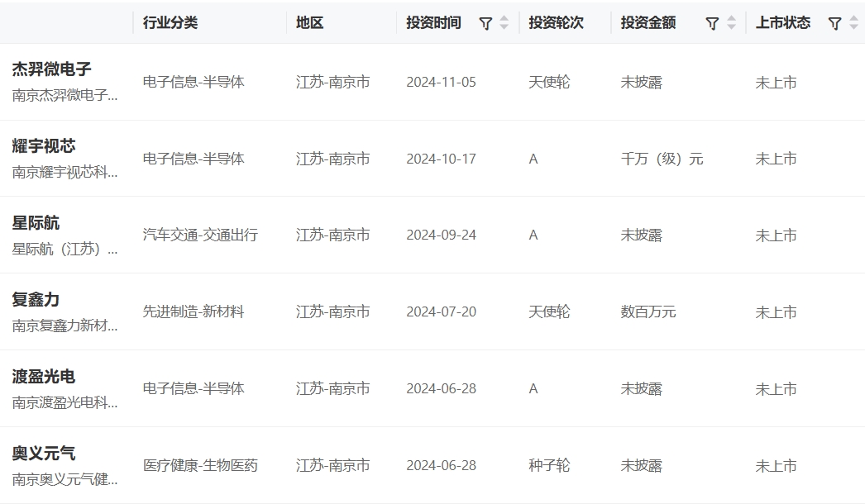The image size is (865, 504).
Task: Open the 耀宇视芯 company link
Action: [x=44, y=146]
